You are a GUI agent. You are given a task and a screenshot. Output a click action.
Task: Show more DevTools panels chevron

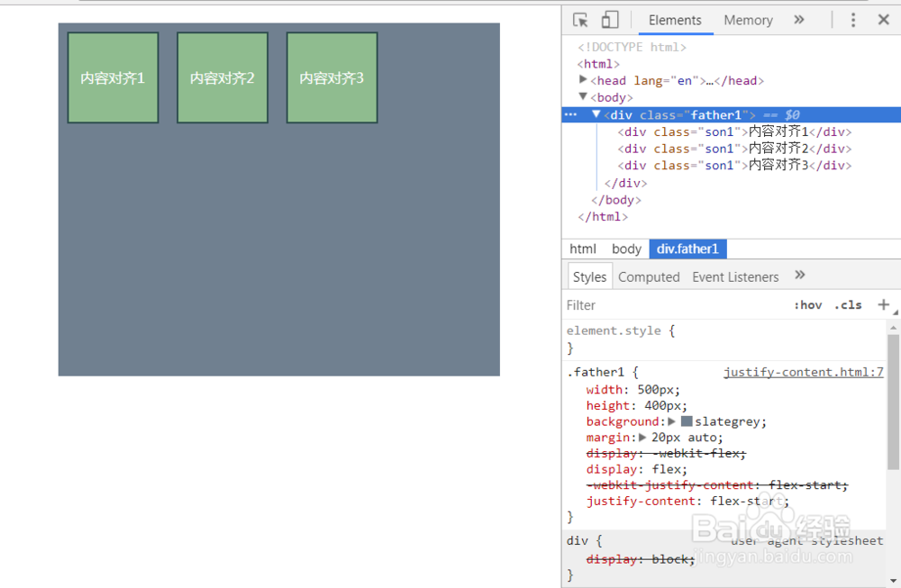pyautogui.click(x=798, y=20)
